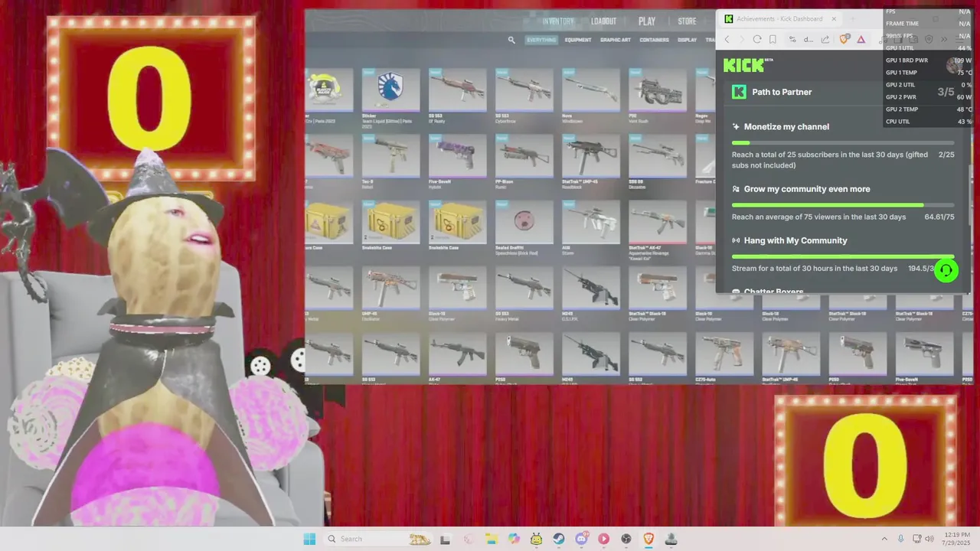Click the browser back arrow

(x=727, y=39)
